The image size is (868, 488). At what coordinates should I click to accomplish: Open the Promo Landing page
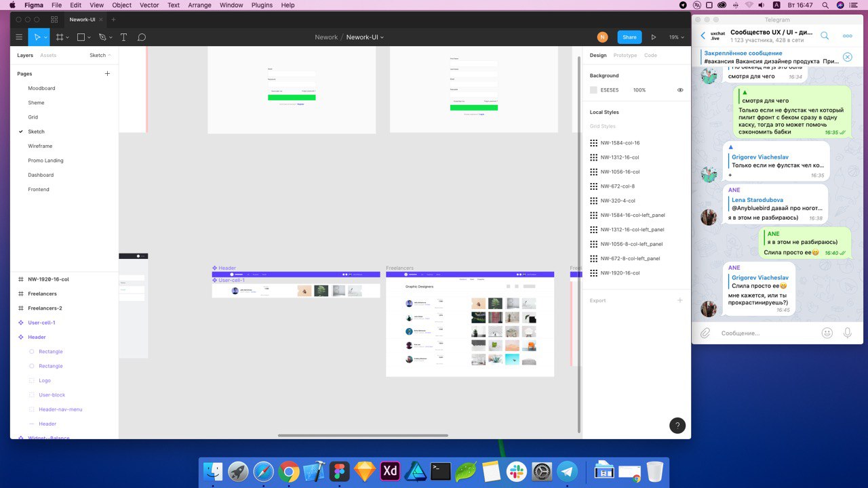pos(45,161)
